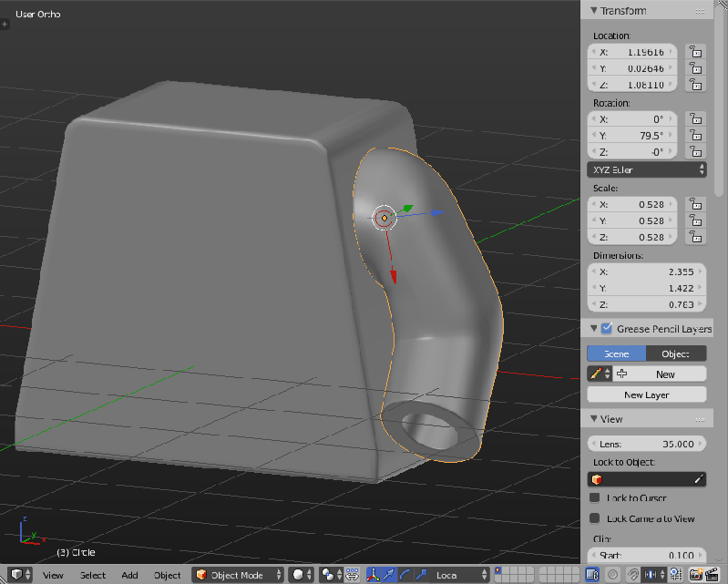Collapse Grease Pencil Layers panel
Screen dimensions: 728x584
(594, 329)
